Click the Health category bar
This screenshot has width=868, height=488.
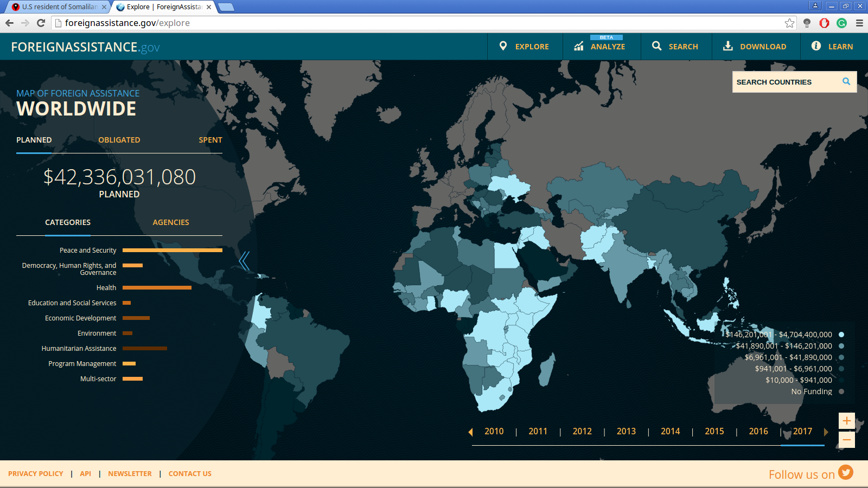pyautogui.click(x=157, y=287)
